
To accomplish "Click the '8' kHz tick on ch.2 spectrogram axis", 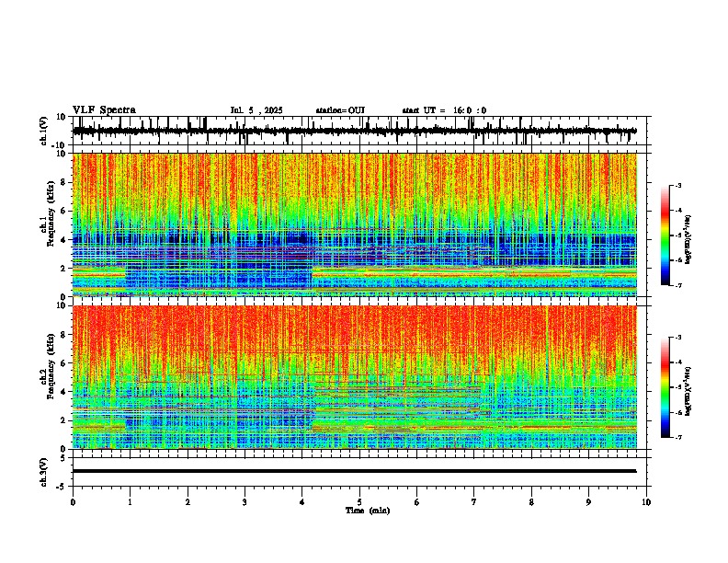I will click(x=63, y=335).
